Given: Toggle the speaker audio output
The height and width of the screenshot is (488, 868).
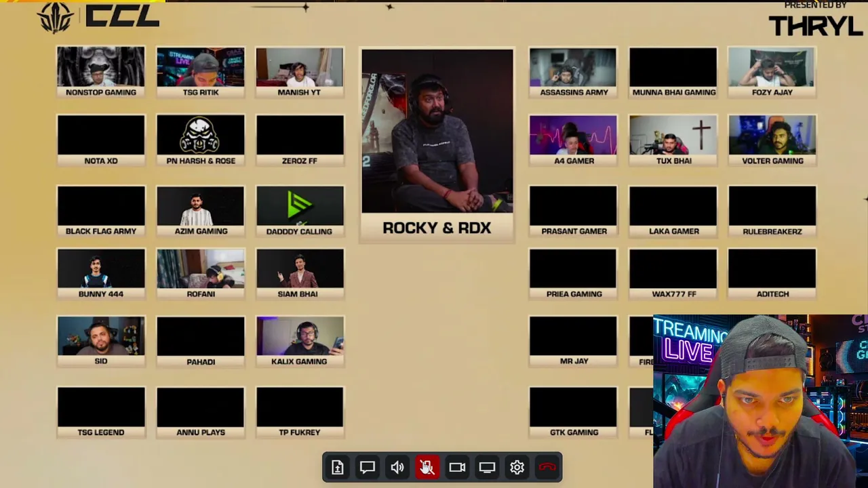Looking at the screenshot, I should click(397, 467).
